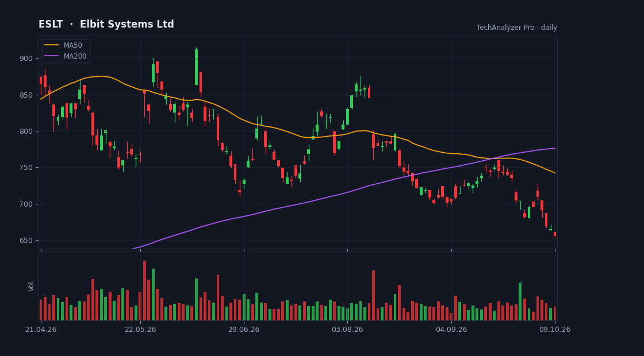
Task: Click the purple MA200 legend line swatch
Action: click(52, 56)
